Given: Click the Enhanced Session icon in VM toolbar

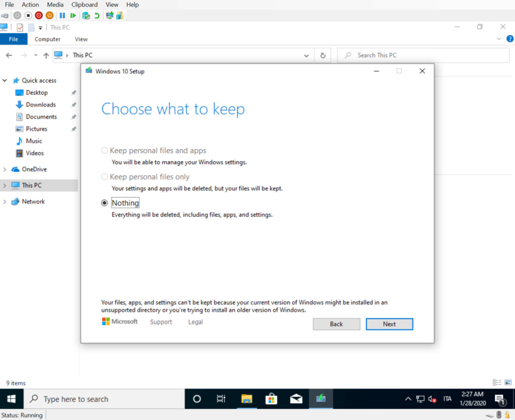Looking at the screenshot, I should click(x=110, y=16).
